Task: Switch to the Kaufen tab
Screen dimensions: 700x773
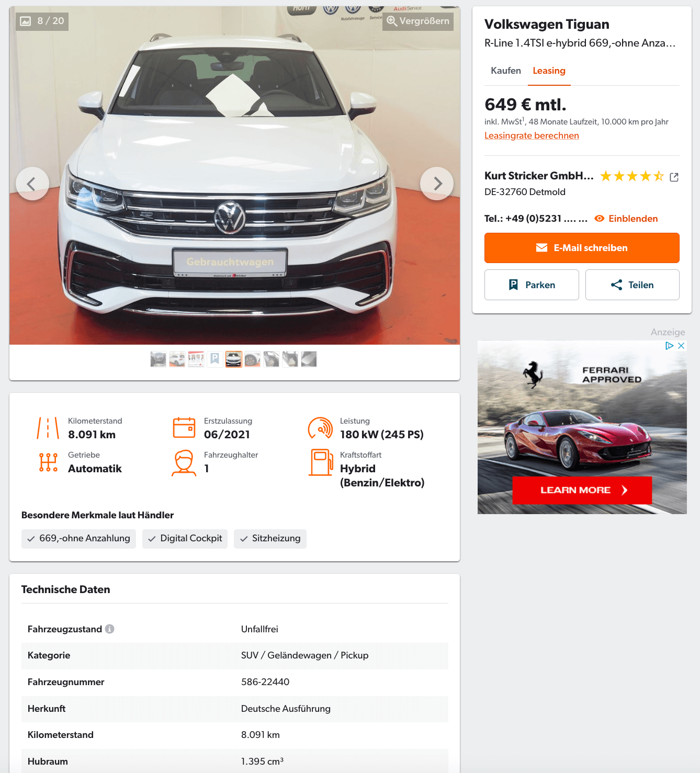Action: (506, 71)
